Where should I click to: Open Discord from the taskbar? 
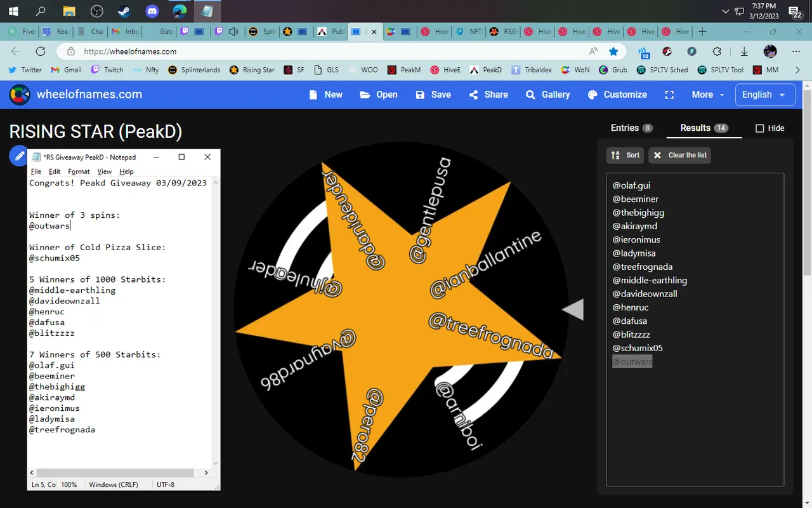click(x=152, y=11)
